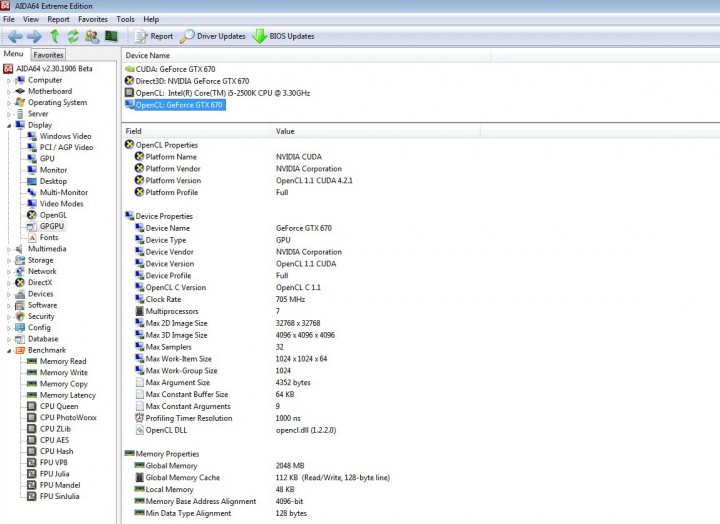Select Direct3D: NVIDIA GeForce GTX 670 device
Viewport: 720px width, 524px height.
[x=192, y=81]
